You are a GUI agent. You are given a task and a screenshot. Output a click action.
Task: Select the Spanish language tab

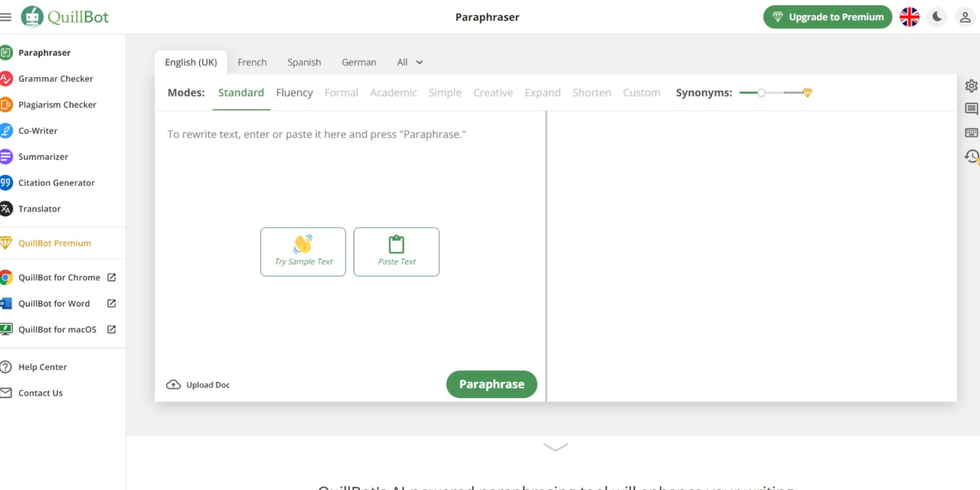pos(304,62)
